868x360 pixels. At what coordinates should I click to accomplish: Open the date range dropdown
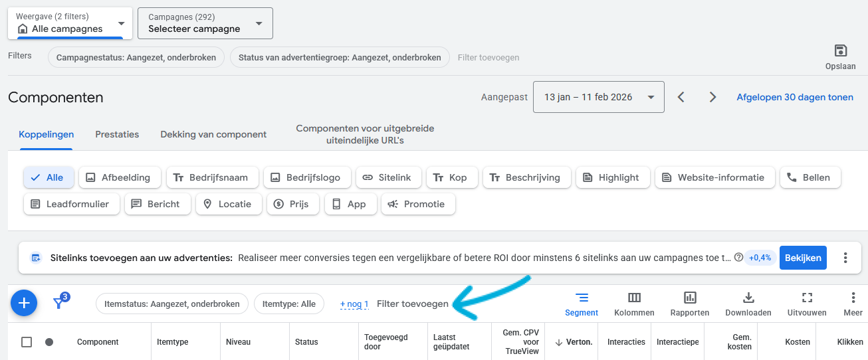tap(599, 97)
